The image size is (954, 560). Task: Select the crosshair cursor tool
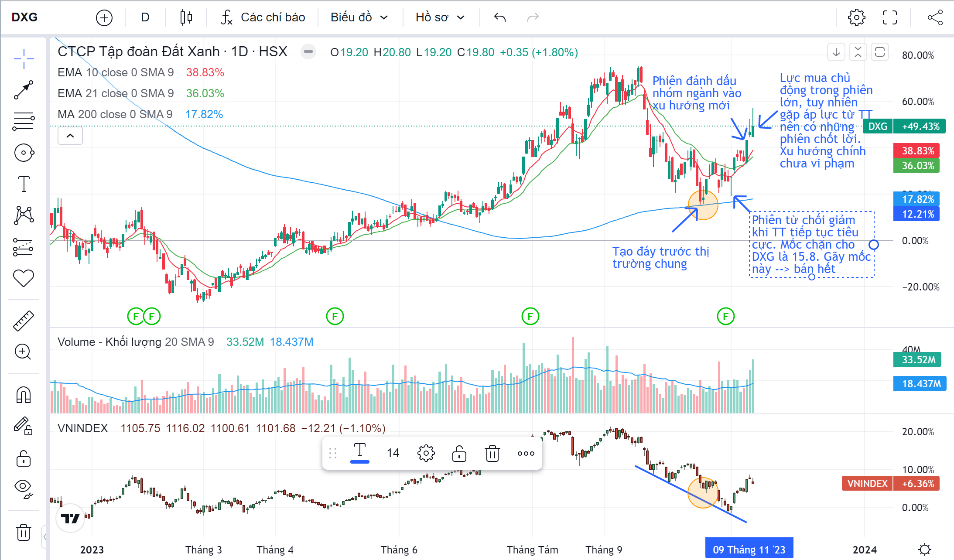pyautogui.click(x=24, y=58)
